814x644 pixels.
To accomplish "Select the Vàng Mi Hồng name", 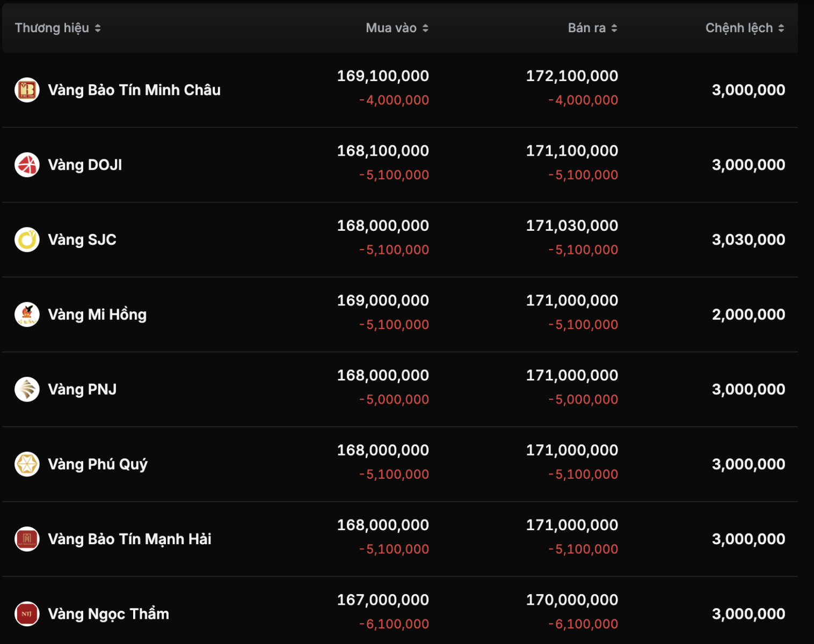I will point(97,314).
